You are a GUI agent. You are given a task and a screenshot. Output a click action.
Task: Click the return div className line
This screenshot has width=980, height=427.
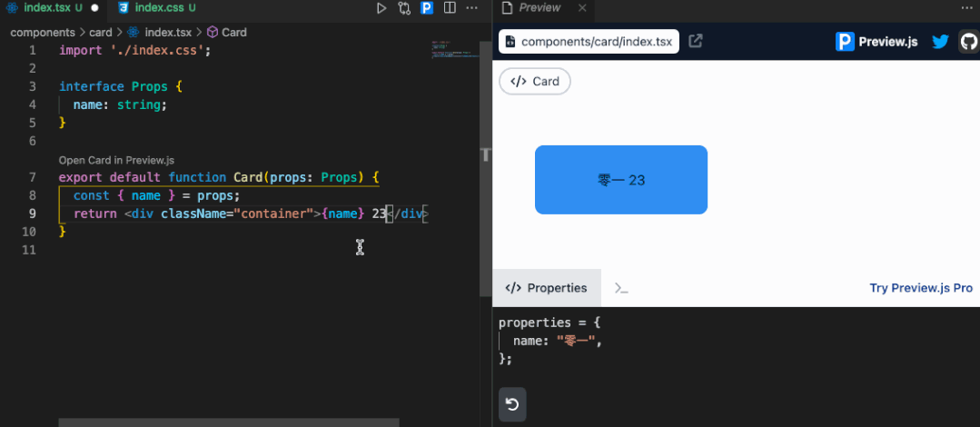[x=250, y=213]
